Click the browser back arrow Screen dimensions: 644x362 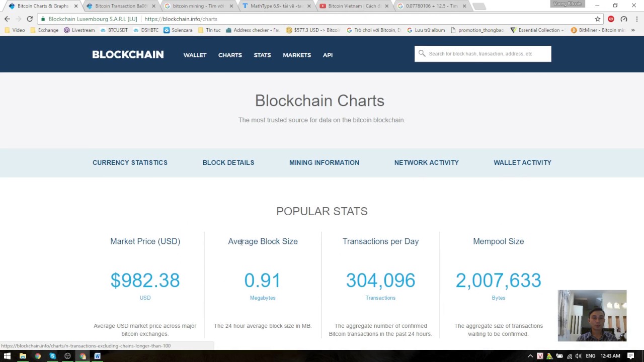[x=7, y=19]
